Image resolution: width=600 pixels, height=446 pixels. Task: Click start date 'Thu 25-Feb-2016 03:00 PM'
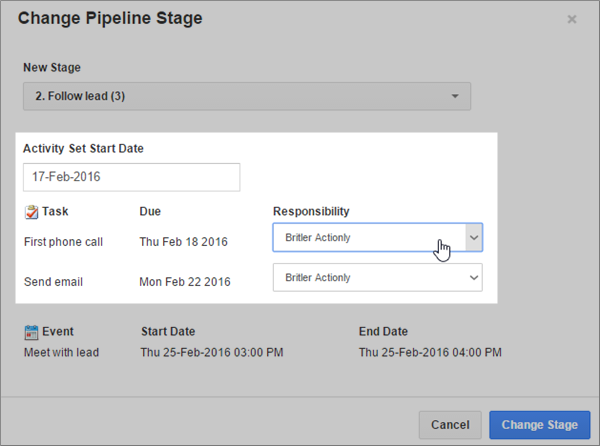click(x=212, y=352)
